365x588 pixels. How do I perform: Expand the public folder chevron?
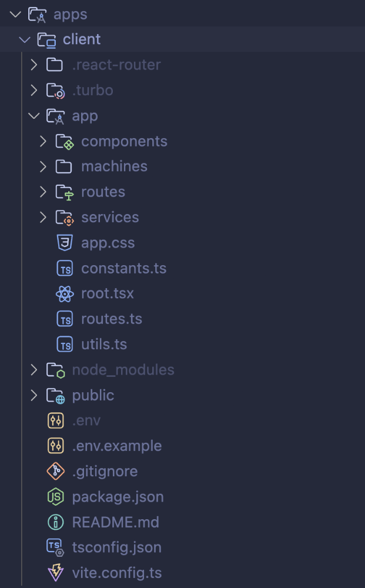(x=34, y=395)
